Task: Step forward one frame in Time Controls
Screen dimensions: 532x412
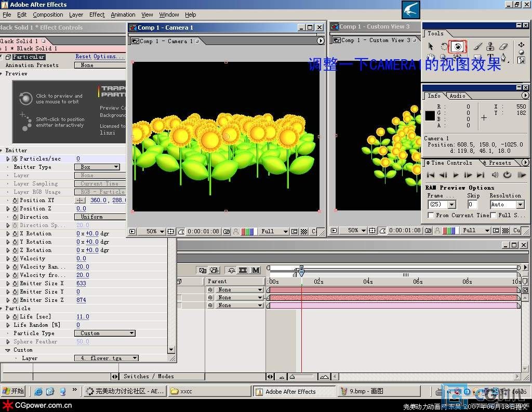Action: click(468, 175)
